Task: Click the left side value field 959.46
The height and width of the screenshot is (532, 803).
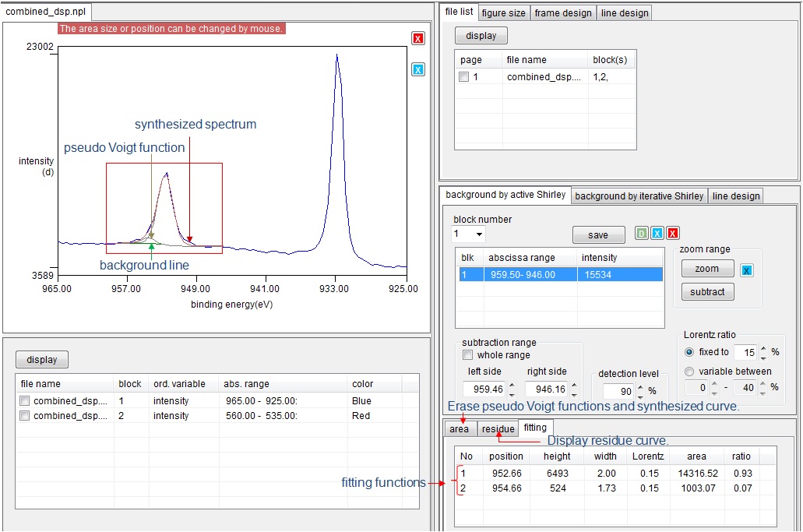Action: pyautogui.click(x=485, y=389)
